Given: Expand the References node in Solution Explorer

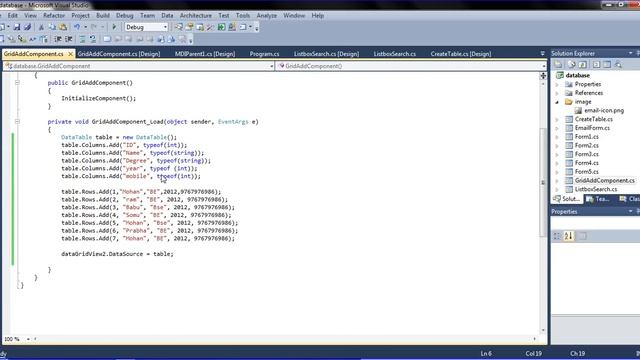Looking at the screenshot, I should click(x=557, y=93).
